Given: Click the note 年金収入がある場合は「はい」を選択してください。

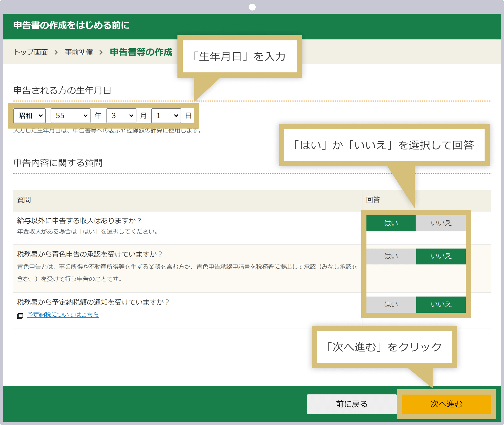Looking at the screenshot, I should [88, 231].
